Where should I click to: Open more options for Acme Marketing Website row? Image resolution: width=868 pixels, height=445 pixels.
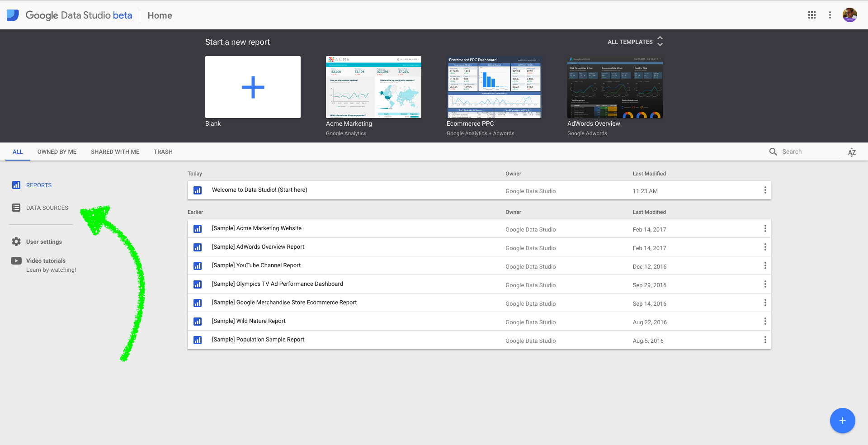[x=765, y=228]
